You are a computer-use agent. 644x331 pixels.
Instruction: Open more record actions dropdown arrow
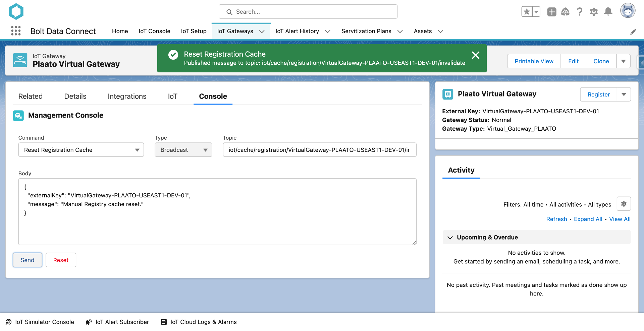(x=623, y=61)
